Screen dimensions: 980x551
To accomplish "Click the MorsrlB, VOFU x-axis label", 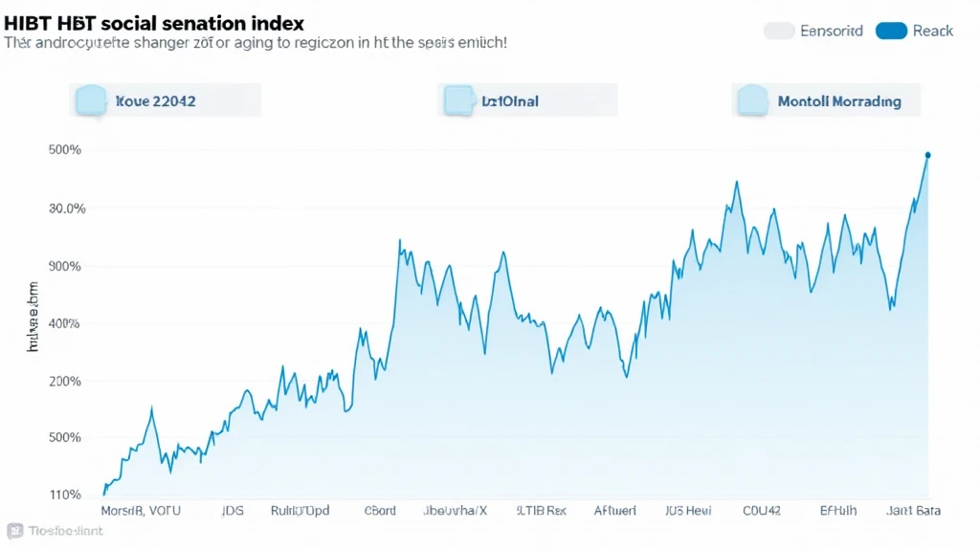I will click(142, 511).
